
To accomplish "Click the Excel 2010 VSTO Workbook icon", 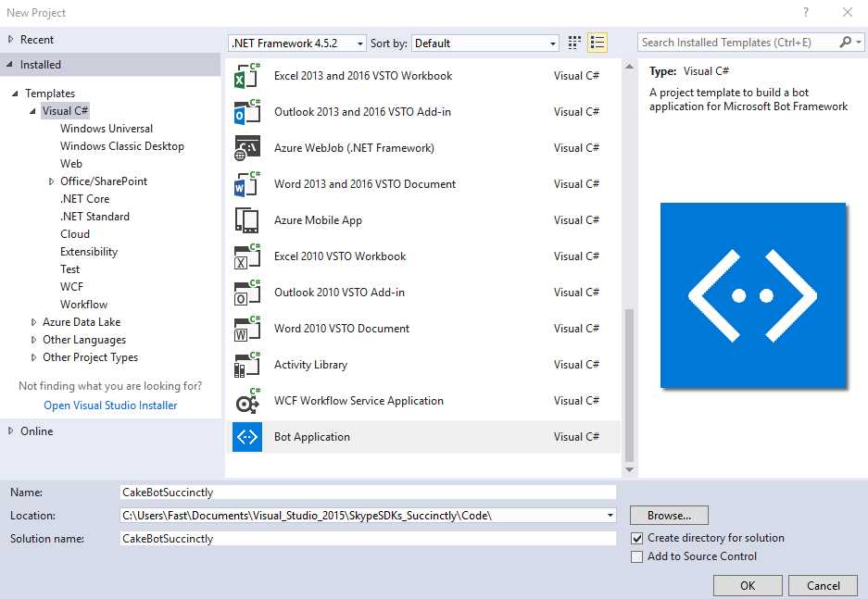I will coord(247,256).
